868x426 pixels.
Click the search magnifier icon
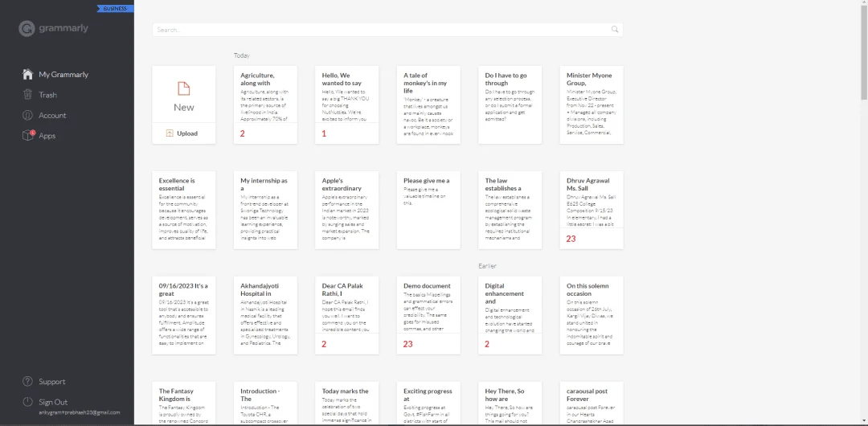[x=615, y=30]
